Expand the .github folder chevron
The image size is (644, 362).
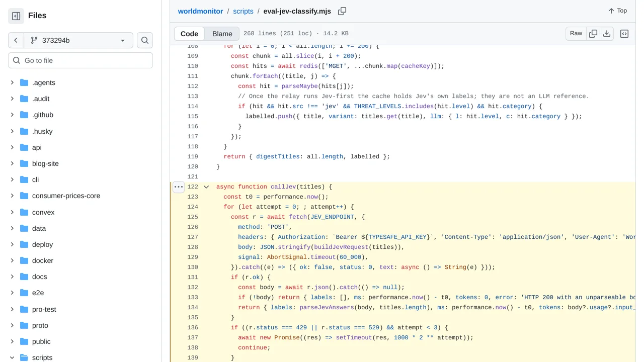(x=12, y=115)
